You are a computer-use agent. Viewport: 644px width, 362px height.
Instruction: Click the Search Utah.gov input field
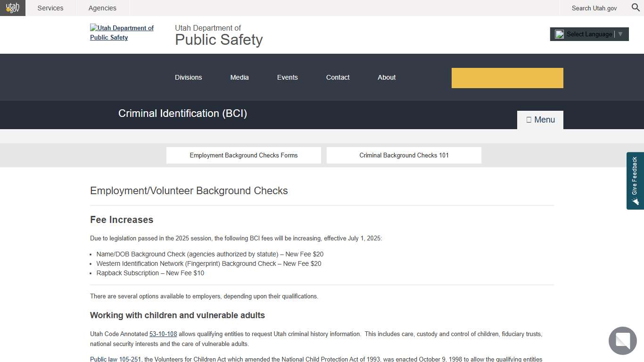pos(594,8)
